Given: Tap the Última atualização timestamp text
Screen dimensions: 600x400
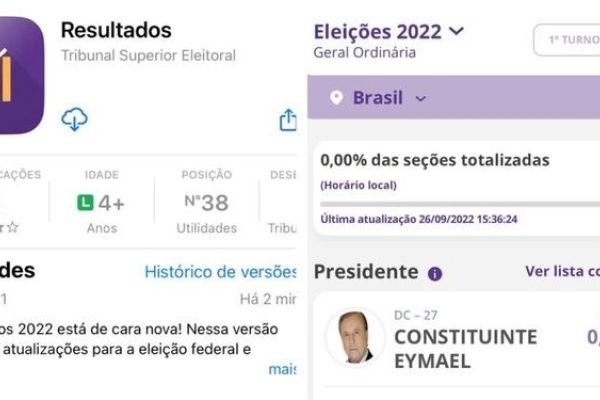Looking at the screenshot, I should pyautogui.click(x=419, y=219).
